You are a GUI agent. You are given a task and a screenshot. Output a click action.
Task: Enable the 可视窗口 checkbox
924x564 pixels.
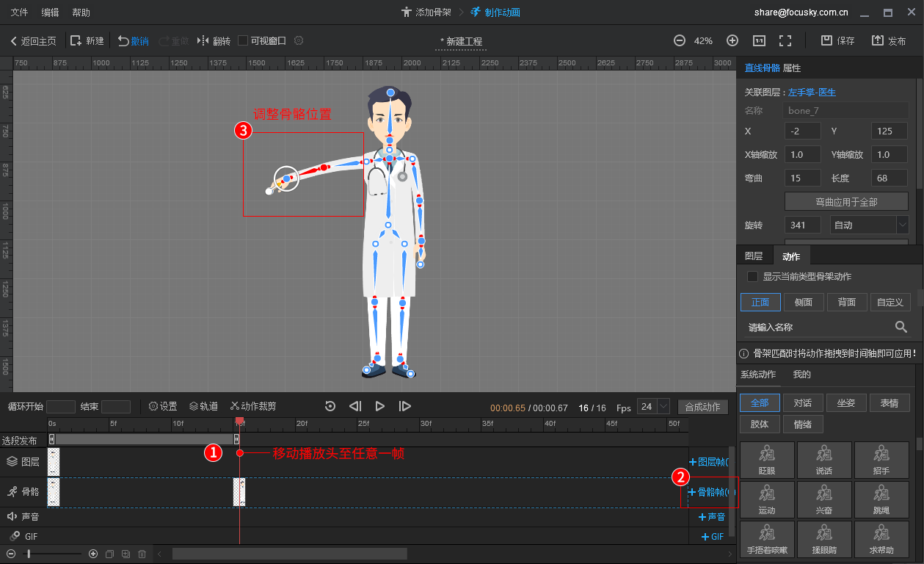(x=243, y=41)
